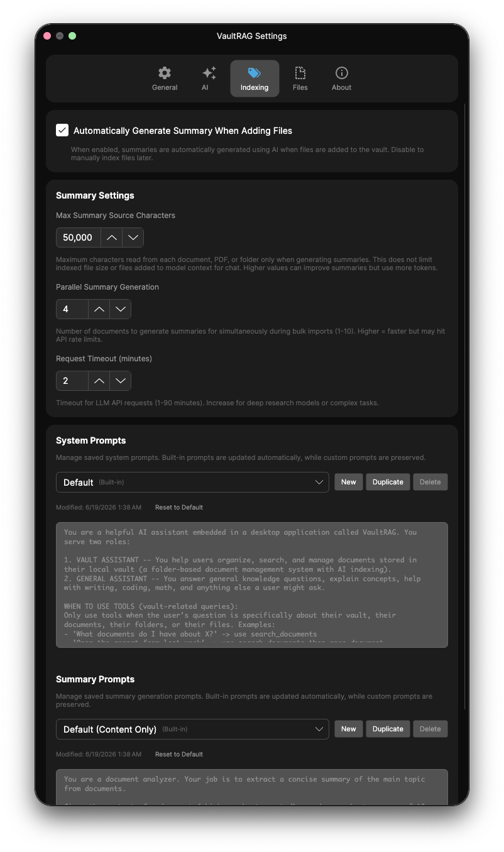This screenshot has height=852, width=504.
Task: Open the Default (Content Only) summary dropdown
Action: tap(192, 729)
